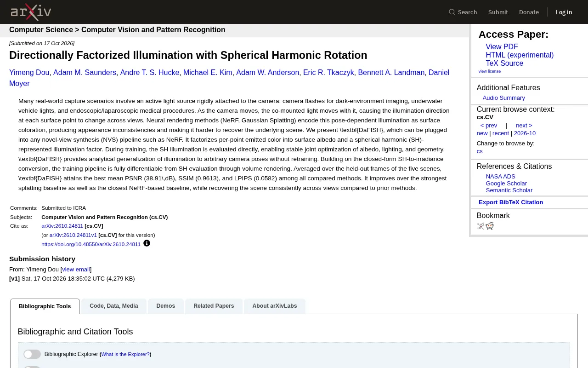
Task: Open Google Scholar citations link
Action: tap(506, 184)
